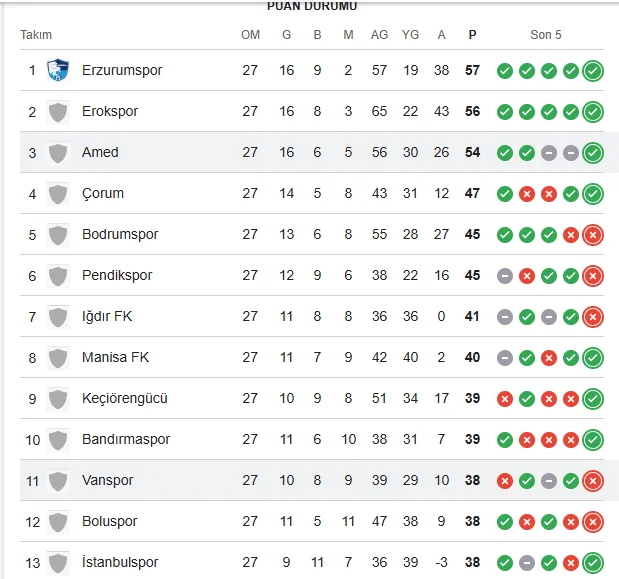619x579 pixels.
Task: Click Pendikspor's oldest draw result icon
Action: pos(505,275)
